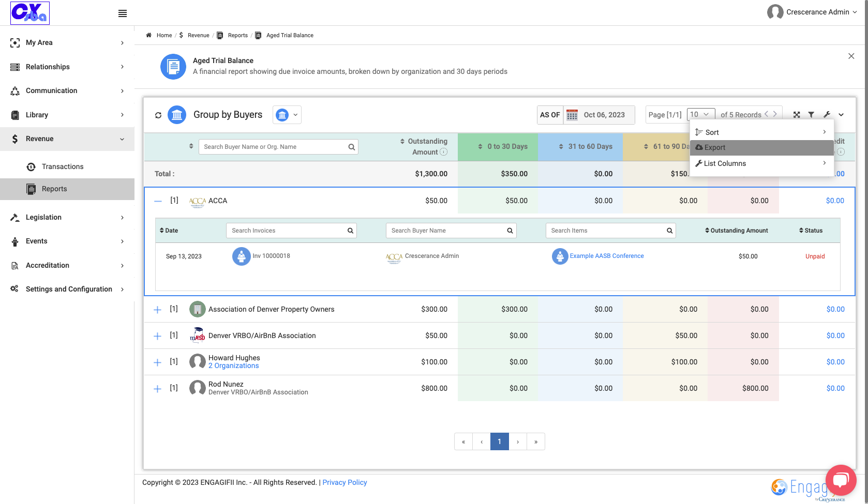Screen dimensions: 868x504
Task: Click the Search Buyer Name or Org. Name field
Action: (278, 147)
